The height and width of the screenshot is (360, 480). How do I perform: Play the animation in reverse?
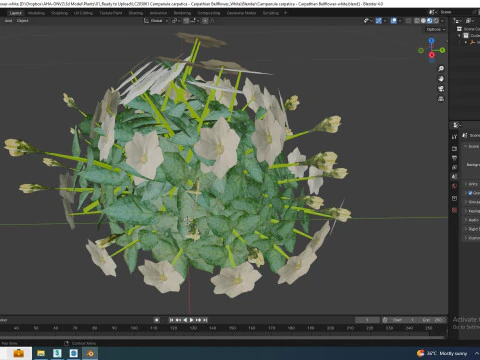click(x=185, y=320)
